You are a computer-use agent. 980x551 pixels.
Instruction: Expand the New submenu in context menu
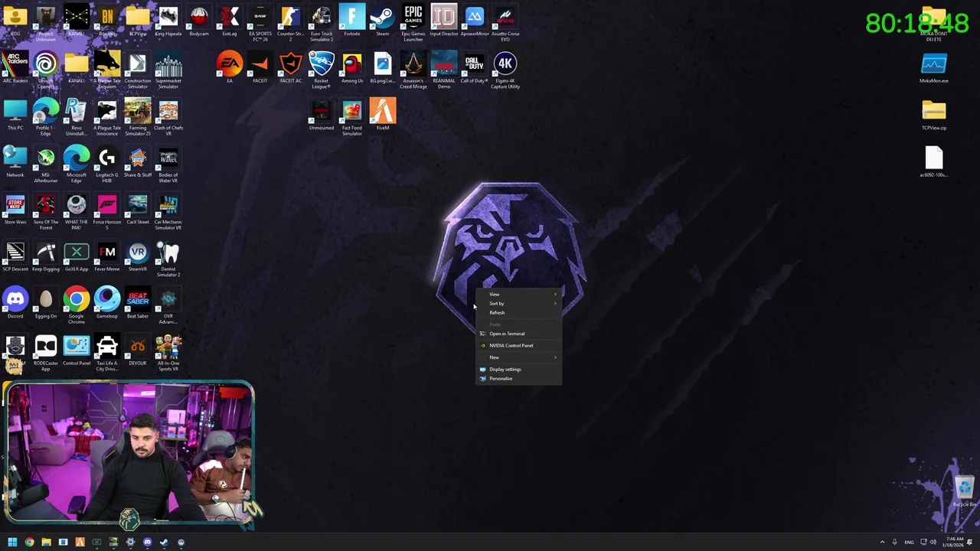(518, 357)
